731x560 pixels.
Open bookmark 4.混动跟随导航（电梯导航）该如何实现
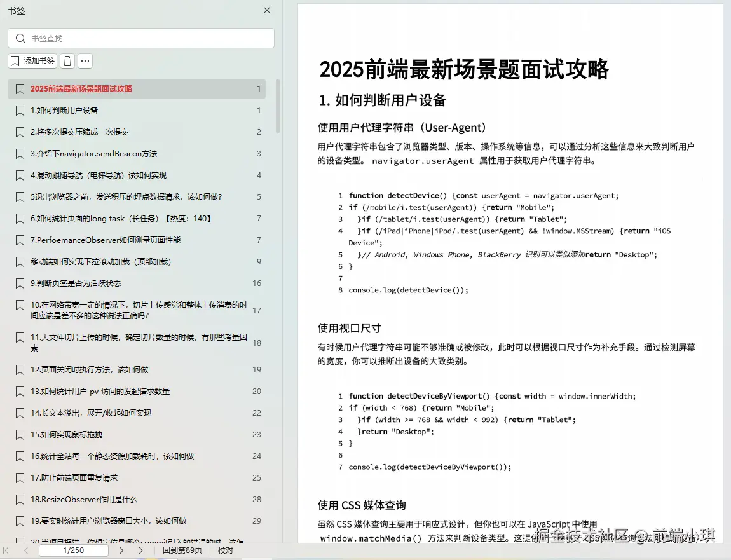pos(137,175)
